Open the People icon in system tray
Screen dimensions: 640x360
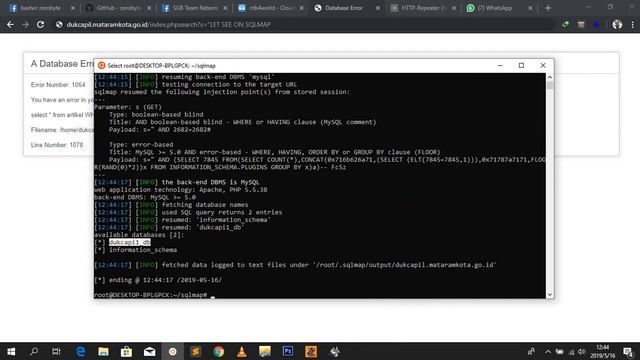coord(531,351)
